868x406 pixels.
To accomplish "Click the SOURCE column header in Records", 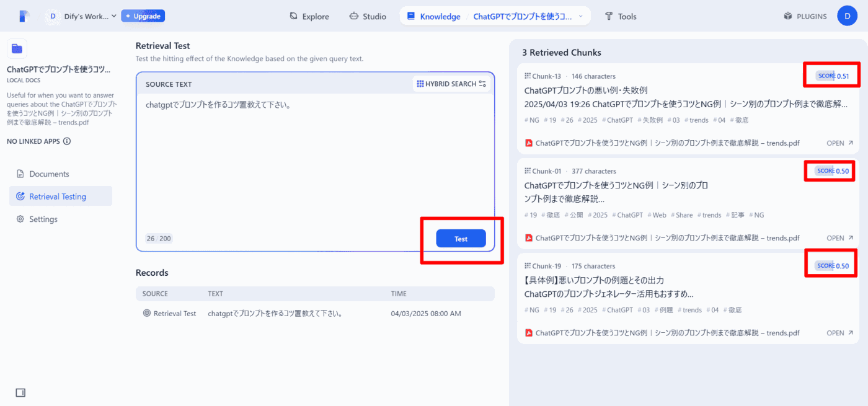I will 155,294.
